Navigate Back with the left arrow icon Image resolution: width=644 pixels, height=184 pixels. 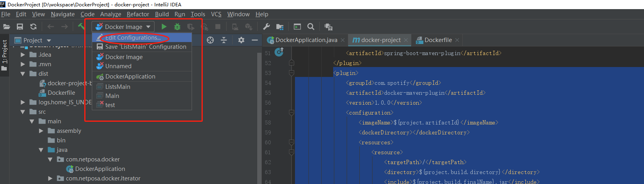click(x=50, y=27)
